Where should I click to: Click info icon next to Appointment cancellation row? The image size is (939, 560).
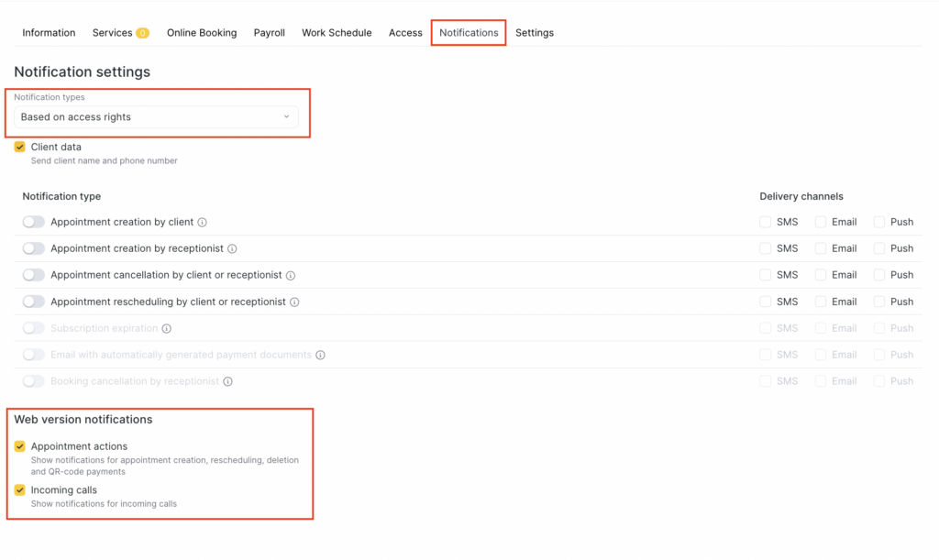tap(291, 276)
